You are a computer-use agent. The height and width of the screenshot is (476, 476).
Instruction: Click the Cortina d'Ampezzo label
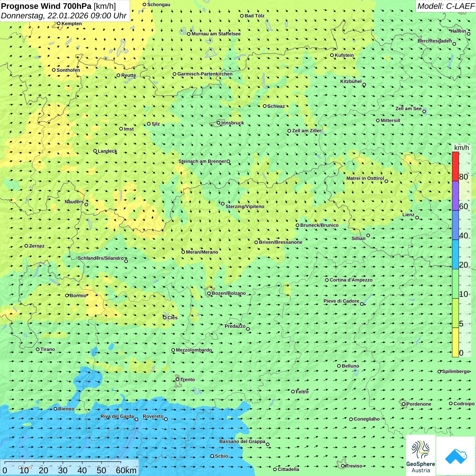tap(351, 280)
